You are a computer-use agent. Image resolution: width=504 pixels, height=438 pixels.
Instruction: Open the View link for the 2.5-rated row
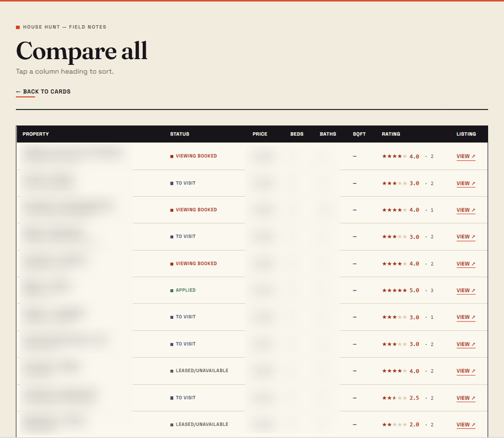pos(466,398)
